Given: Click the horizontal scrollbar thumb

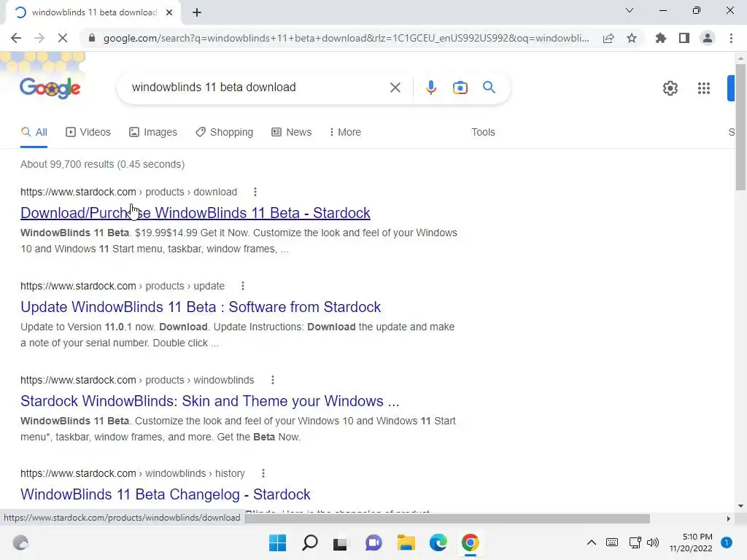Looking at the screenshot, I should (x=447, y=518).
